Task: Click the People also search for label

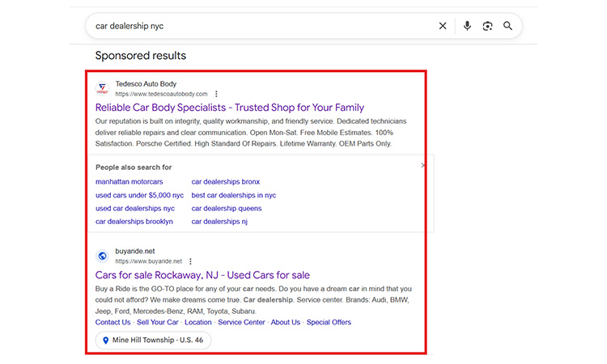Action: click(x=134, y=167)
